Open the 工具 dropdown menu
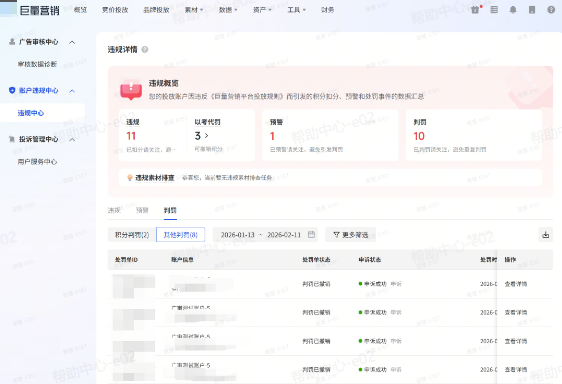This screenshot has height=384, width=562. 296,10
